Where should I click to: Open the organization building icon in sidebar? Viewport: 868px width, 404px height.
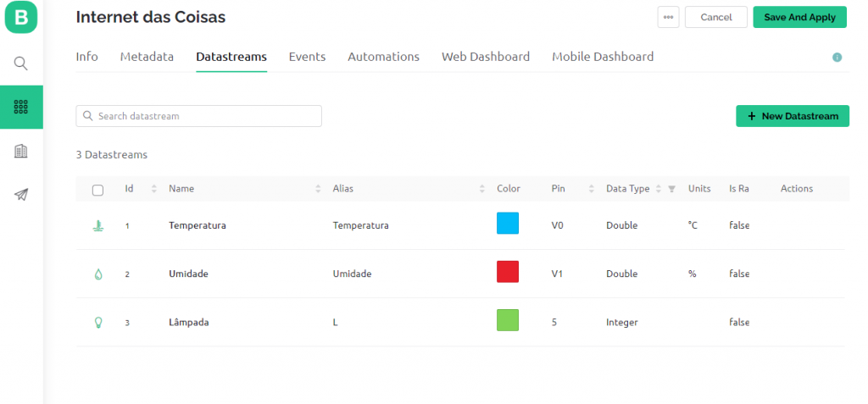click(x=21, y=151)
